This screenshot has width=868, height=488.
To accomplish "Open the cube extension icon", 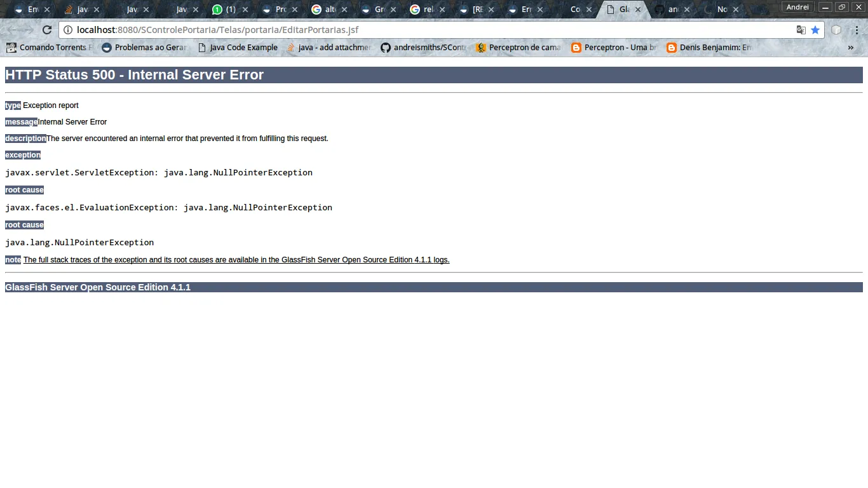I will pyautogui.click(x=836, y=30).
